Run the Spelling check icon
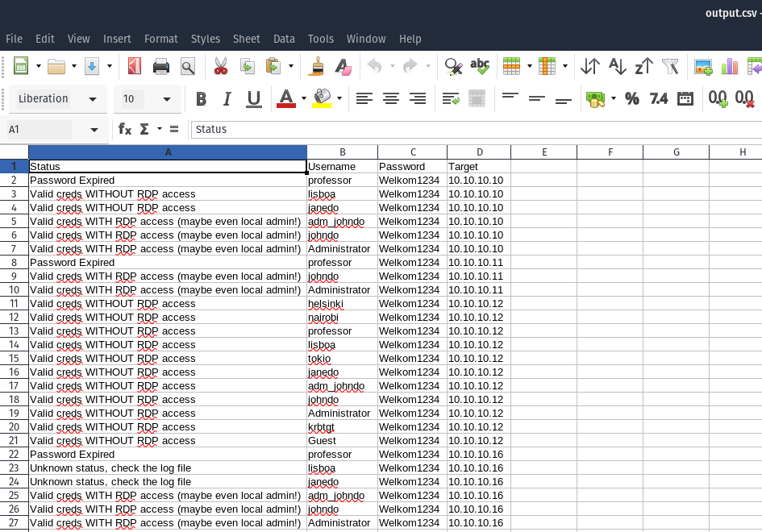The image size is (762, 532). tap(480, 67)
